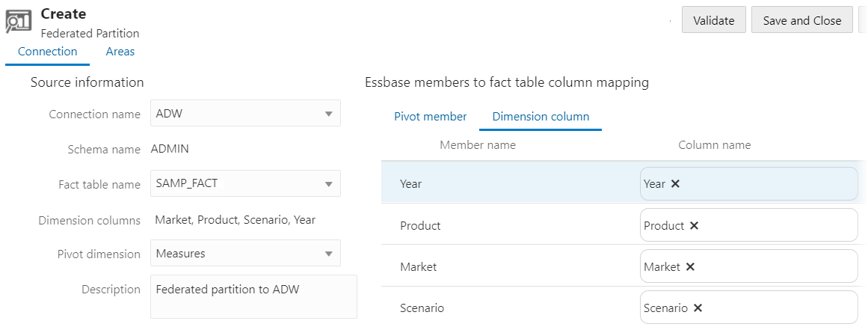868x327 pixels.
Task: Click the Validate button
Action: coord(713,20)
